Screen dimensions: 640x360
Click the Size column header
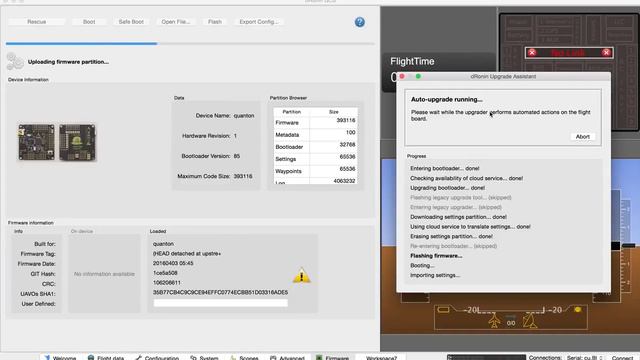click(333, 111)
